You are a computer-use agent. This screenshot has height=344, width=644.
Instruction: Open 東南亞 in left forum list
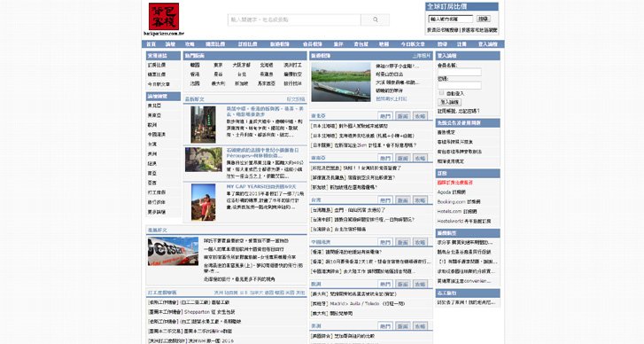pos(154,115)
